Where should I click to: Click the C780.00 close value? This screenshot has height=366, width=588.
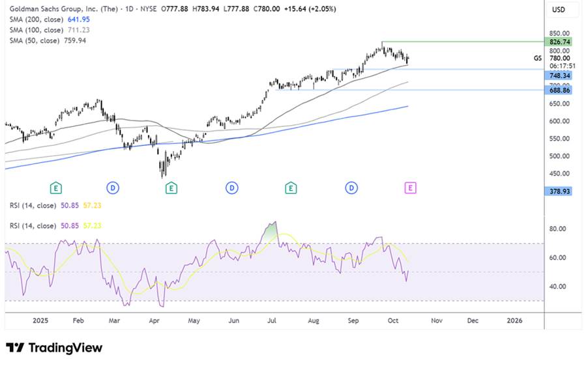(x=267, y=8)
